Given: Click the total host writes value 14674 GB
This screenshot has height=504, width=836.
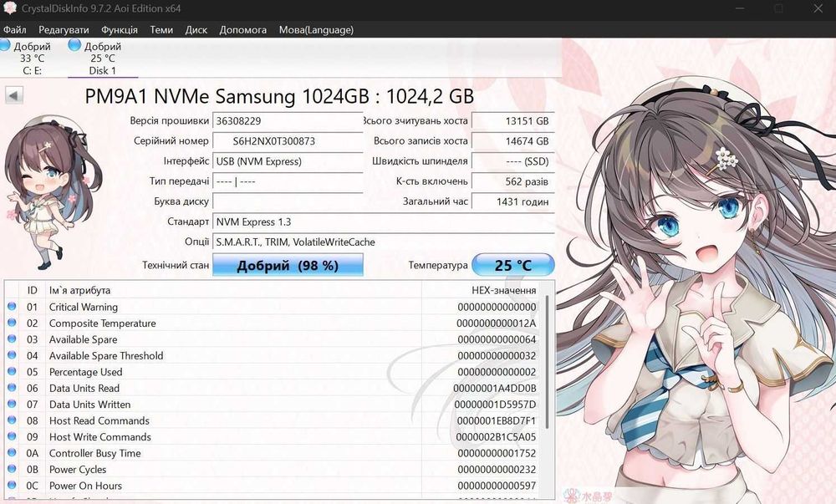Looking at the screenshot, I should click(513, 141).
